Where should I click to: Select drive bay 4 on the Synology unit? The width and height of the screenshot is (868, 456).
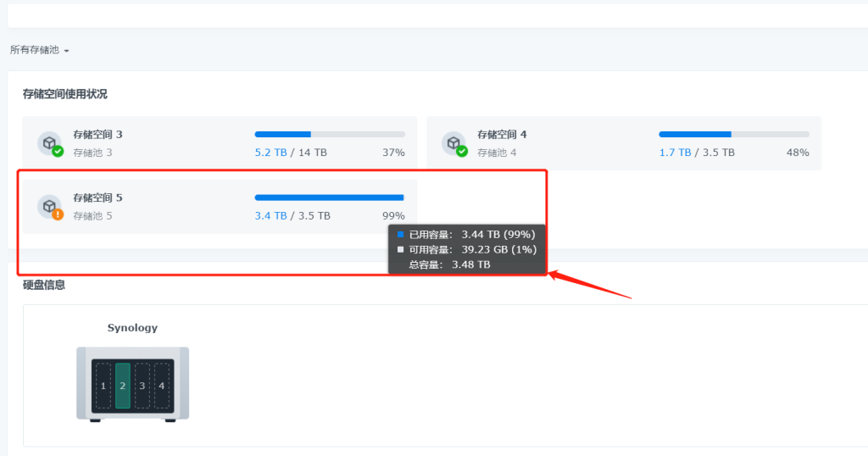point(162,386)
